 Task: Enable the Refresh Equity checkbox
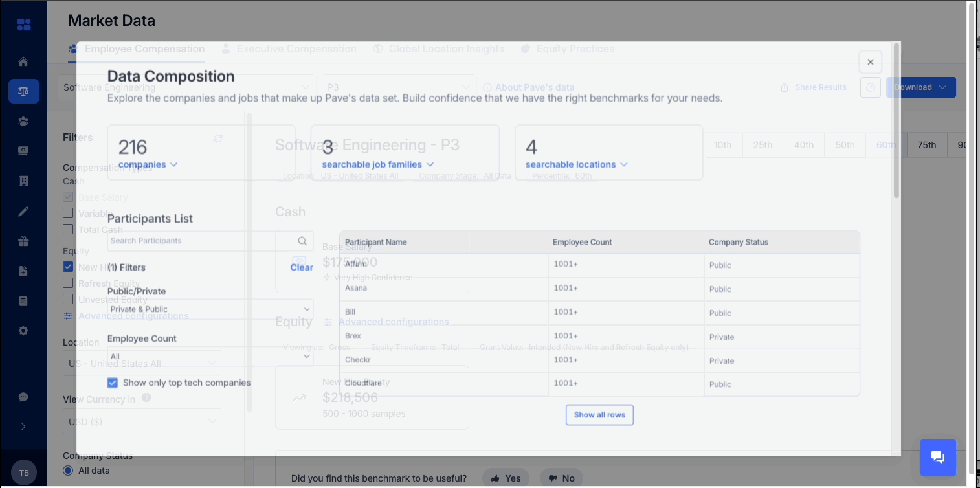click(x=68, y=283)
